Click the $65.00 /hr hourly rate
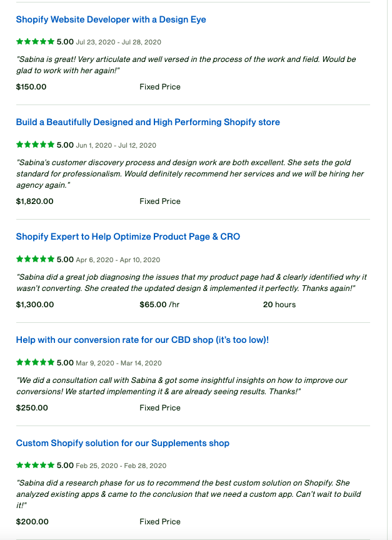The image size is (392, 540). coord(159,305)
